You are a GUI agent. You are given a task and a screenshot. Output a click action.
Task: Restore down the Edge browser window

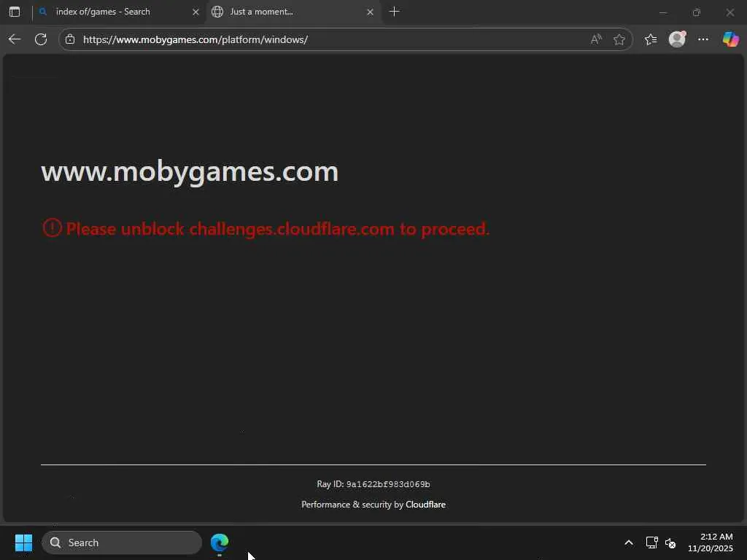(697, 12)
